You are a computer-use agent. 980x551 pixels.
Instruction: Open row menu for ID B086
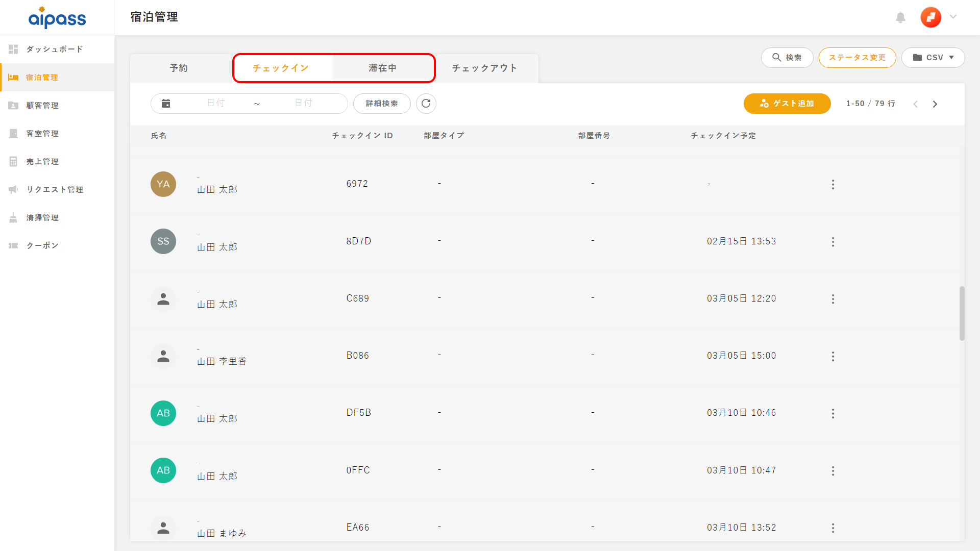(833, 357)
